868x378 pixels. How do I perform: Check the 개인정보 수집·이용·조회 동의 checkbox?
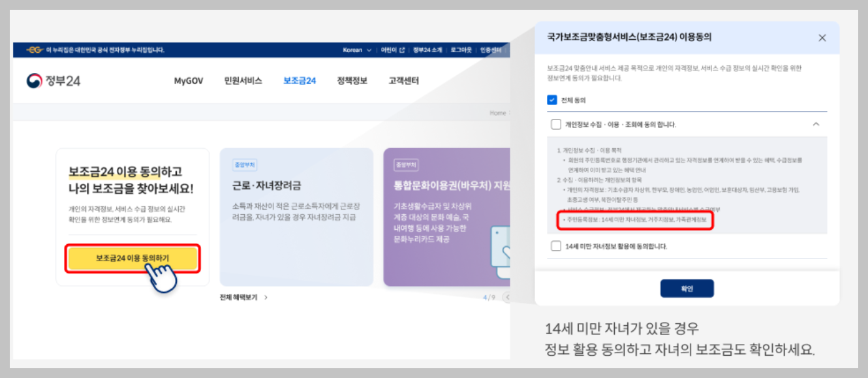[x=556, y=124]
